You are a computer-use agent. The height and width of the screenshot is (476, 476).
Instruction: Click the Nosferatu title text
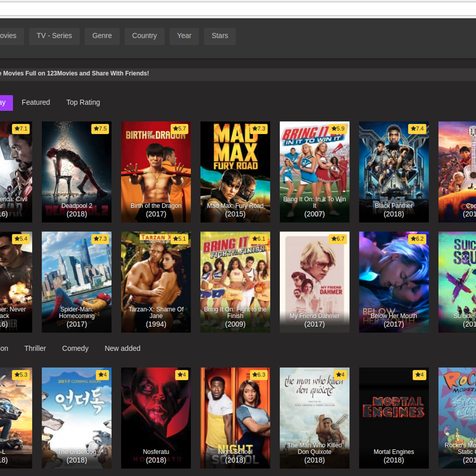(156, 452)
